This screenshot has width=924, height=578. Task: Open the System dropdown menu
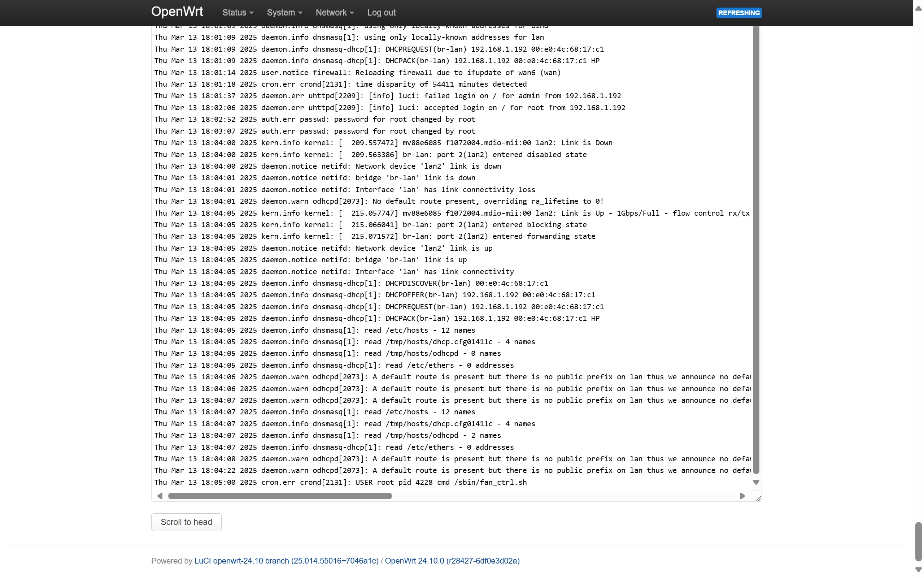click(x=284, y=13)
